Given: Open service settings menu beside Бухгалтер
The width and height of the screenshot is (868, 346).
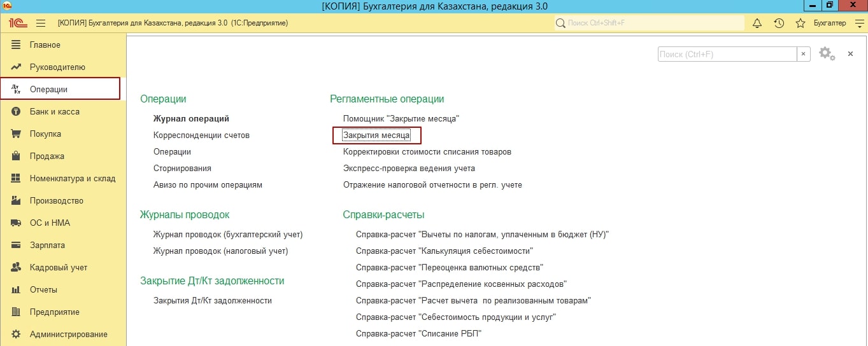Looking at the screenshot, I should pos(858,23).
